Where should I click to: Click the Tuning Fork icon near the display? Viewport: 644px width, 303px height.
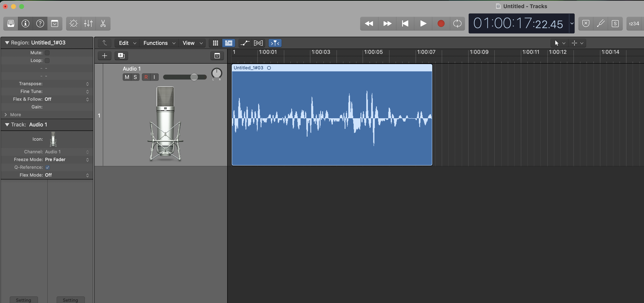point(601,23)
